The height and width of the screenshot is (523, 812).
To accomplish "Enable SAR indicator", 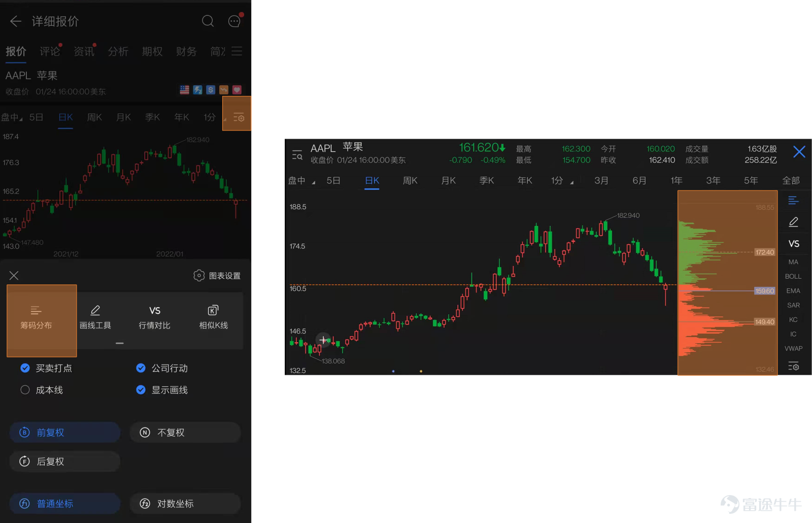I will (x=793, y=305).
